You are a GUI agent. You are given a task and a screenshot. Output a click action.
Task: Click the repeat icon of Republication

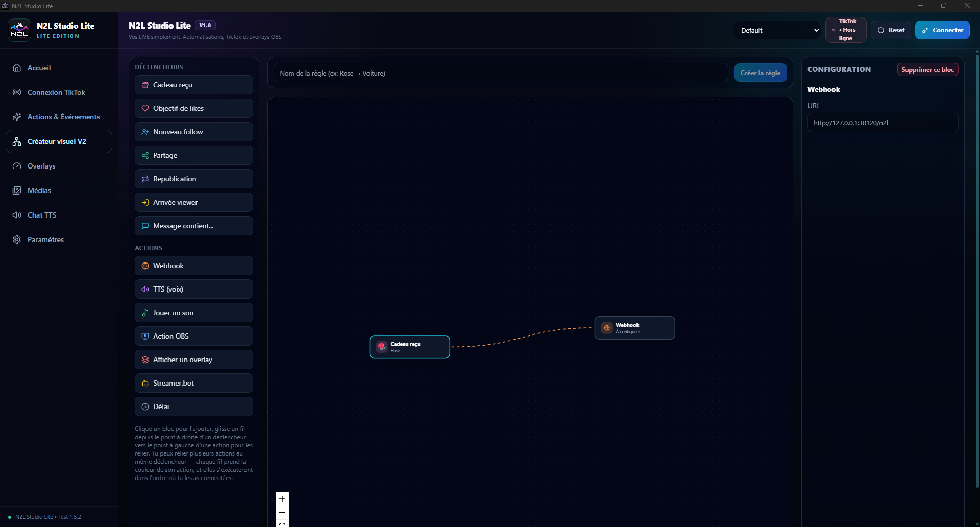click(145, 179)
